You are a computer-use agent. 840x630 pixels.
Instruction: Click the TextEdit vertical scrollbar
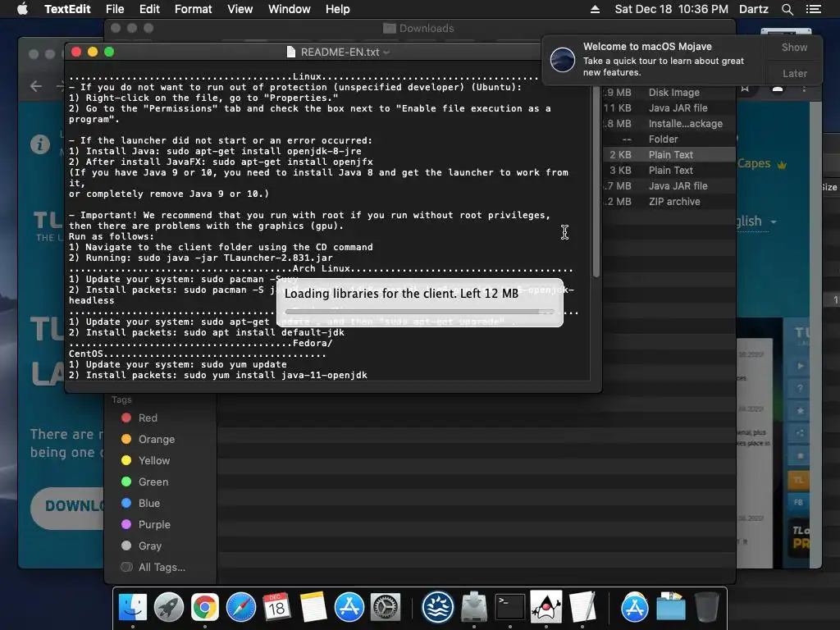point(596,182)
